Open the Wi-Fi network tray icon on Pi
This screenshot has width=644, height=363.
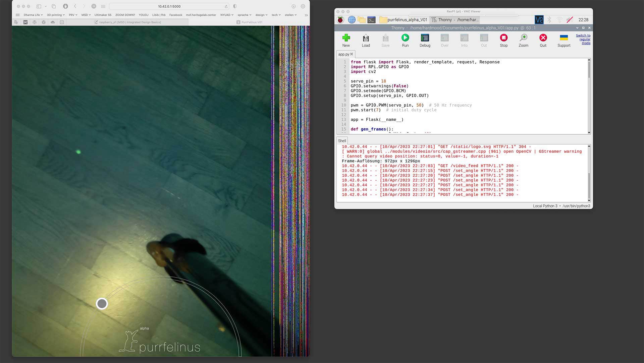[x=559, y=20]
